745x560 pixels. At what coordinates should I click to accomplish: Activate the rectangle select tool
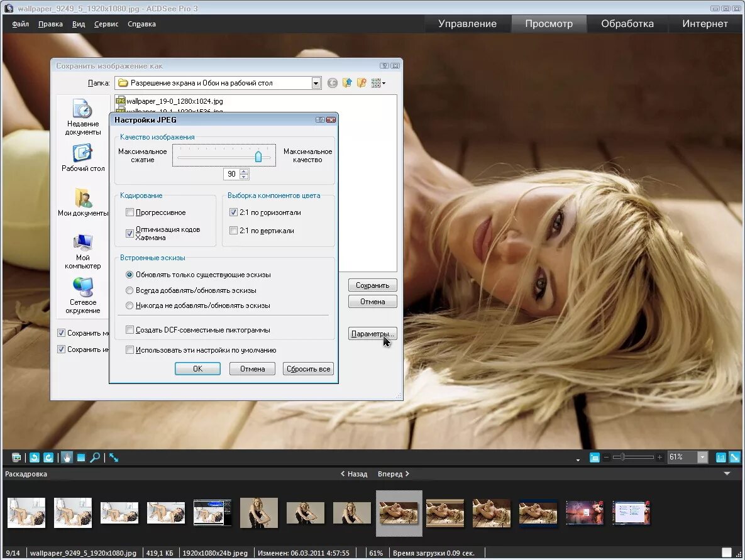[80, 458]
